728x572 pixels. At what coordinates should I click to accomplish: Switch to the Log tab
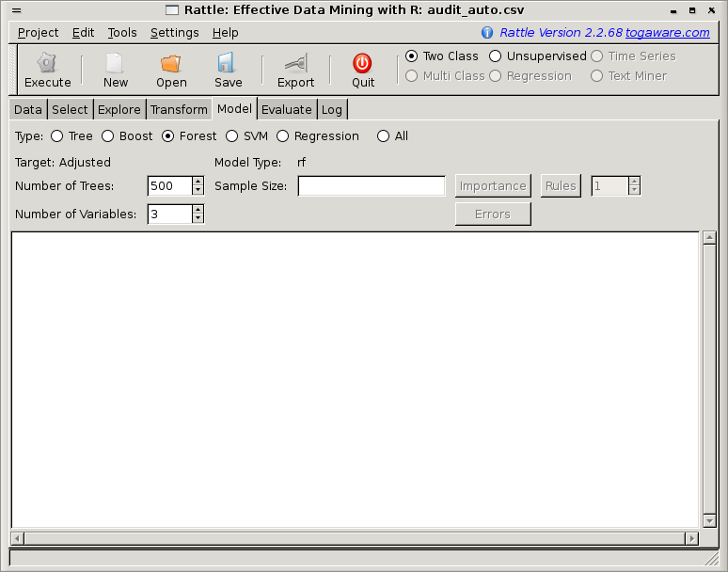[x=331, y=109]
